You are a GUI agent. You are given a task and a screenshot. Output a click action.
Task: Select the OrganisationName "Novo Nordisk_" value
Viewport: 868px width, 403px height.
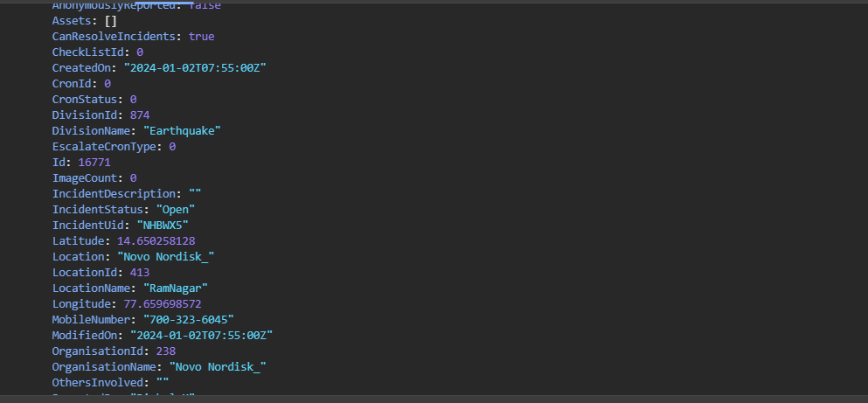pos(218,366)
